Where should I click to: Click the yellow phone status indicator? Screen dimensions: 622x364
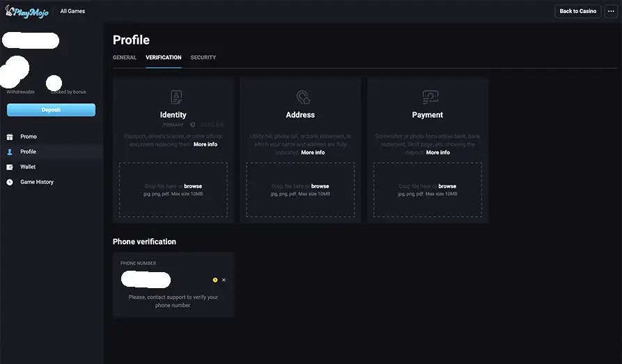pos(215,280)
